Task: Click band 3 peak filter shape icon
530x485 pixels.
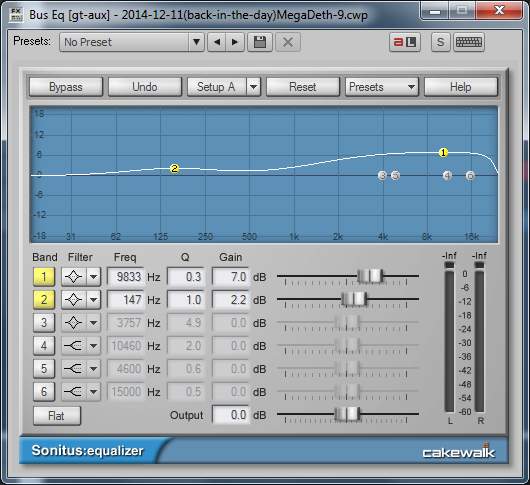Action: pyautogui.click(x=74, y=323)
